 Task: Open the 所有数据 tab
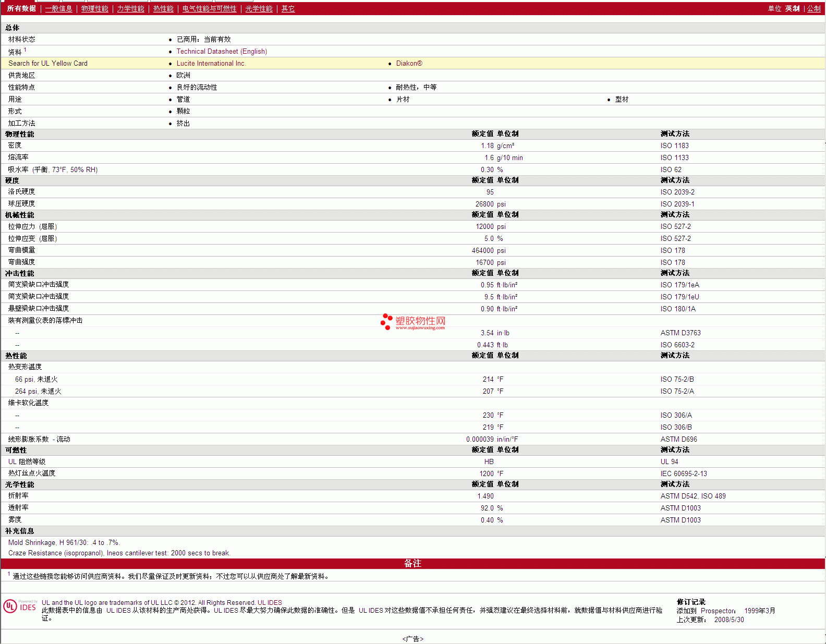click(21, 9)
